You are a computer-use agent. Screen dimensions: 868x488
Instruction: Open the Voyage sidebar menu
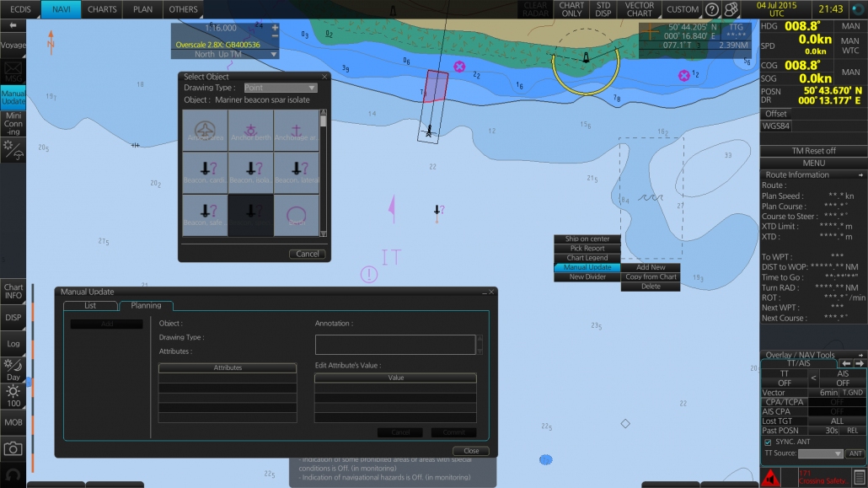[x=13, y=46]
